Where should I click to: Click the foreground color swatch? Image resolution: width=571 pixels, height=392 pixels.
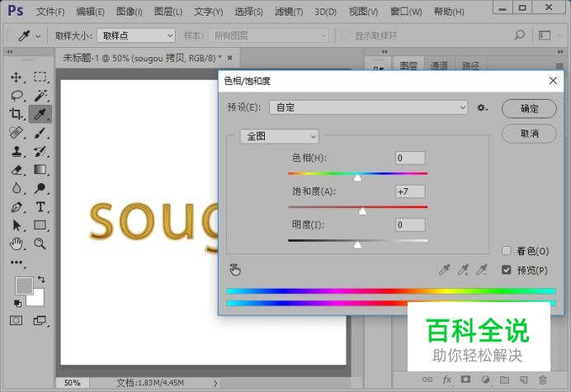coord(24,286)
